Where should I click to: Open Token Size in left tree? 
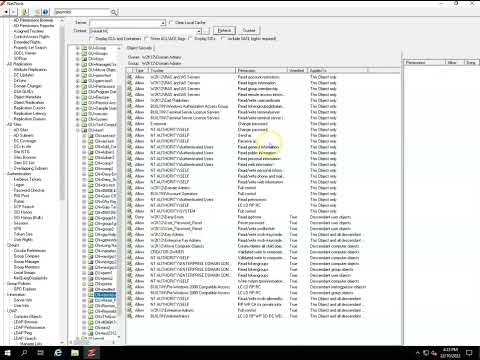point(23,234)
